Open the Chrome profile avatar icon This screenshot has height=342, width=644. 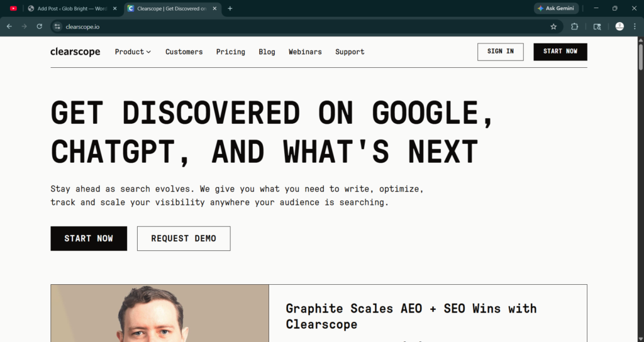[x=619, y=26]
